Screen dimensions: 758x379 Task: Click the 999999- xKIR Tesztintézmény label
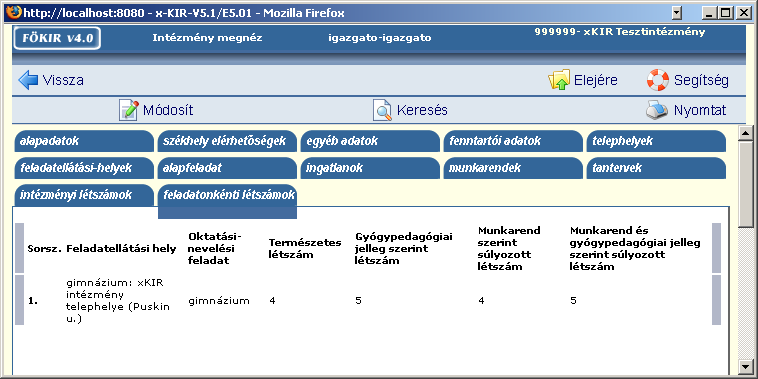tap(620, 32)
